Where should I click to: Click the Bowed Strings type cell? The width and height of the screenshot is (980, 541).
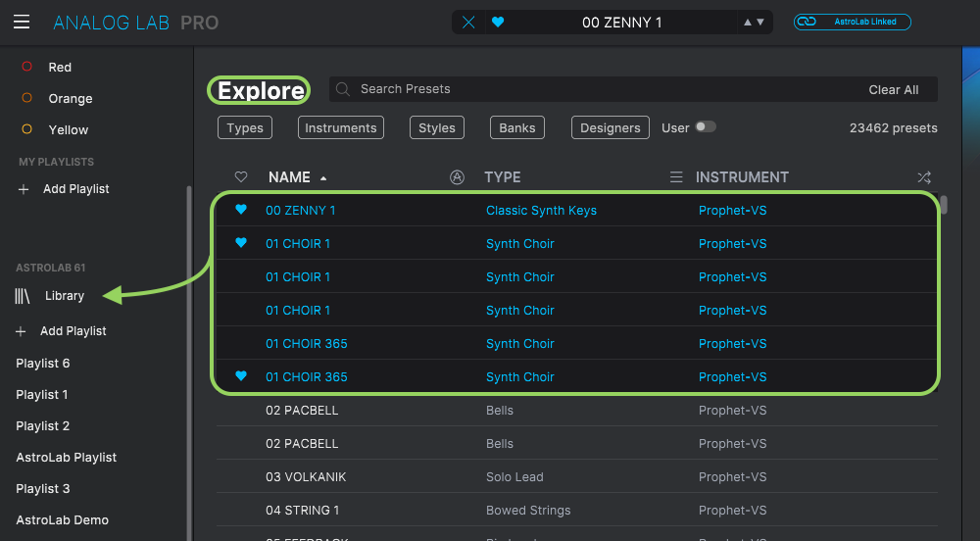[x=528, y=510]
